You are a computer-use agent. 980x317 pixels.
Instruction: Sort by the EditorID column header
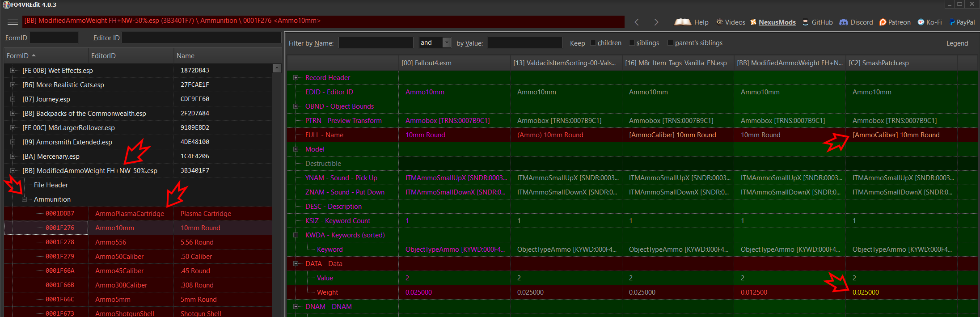pos(130,56)
